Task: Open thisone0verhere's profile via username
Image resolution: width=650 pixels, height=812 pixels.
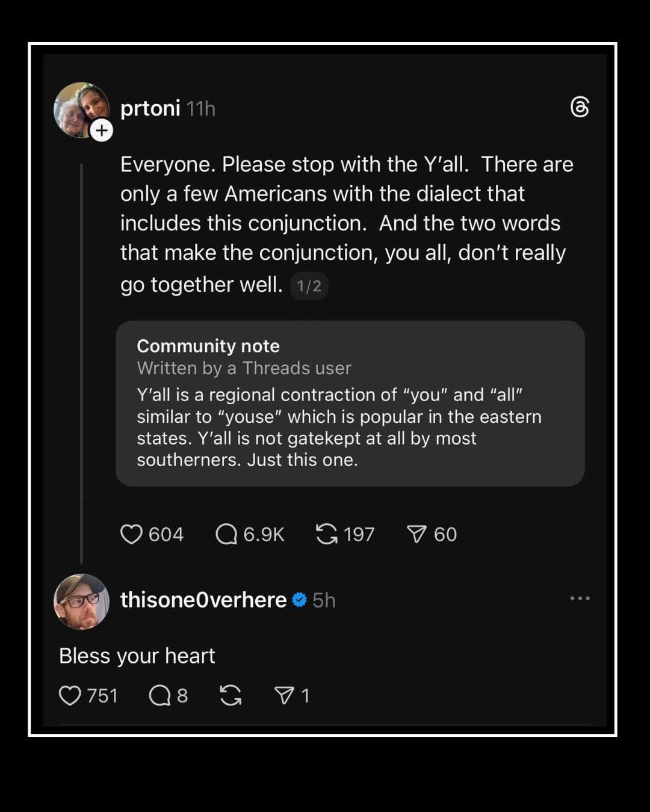Action: pos(203,600)
